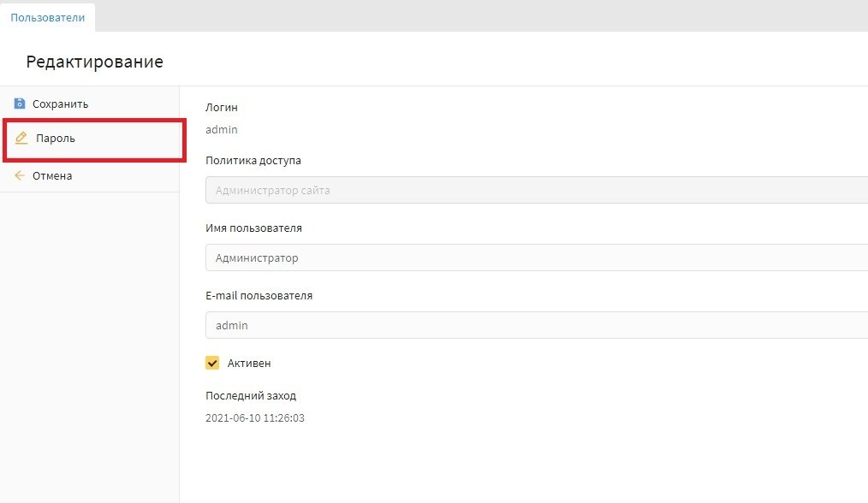Click the last login timestamp 2021-06-10
Screen dimensions: 868x503
(x=256, y=418)
